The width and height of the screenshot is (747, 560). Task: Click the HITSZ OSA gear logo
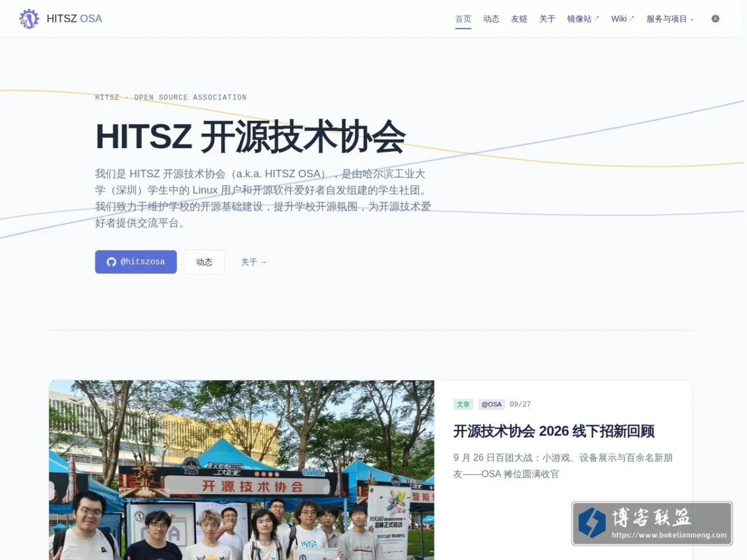[29, 19]
